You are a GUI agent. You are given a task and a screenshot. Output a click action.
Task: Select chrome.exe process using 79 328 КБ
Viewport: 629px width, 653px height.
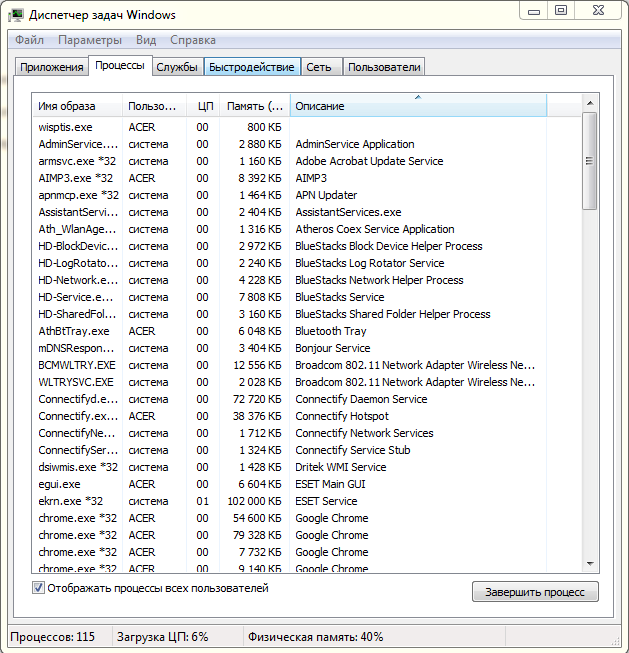289,535
